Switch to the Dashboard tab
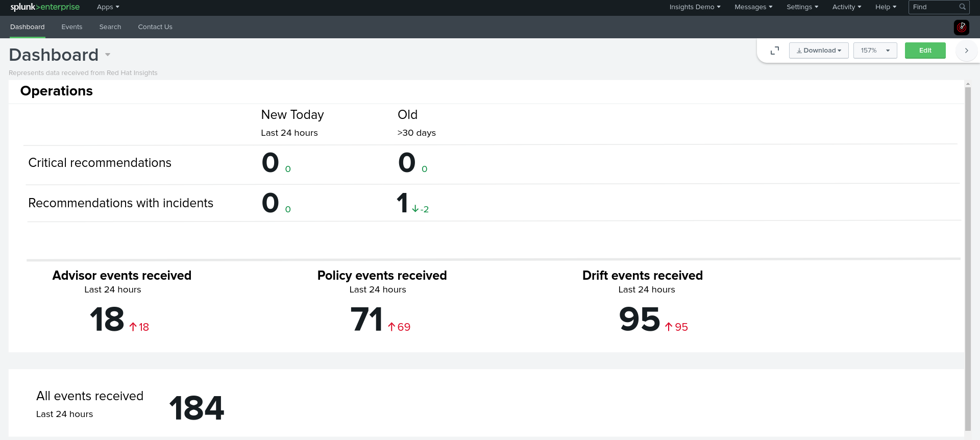 point(28,27)
